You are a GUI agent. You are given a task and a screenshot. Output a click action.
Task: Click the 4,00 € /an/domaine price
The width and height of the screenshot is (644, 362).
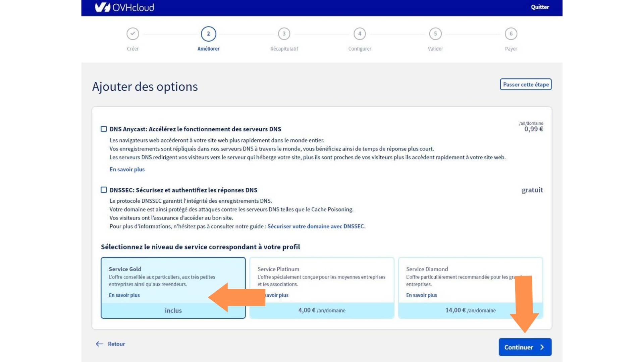click(x=322, y=310)
